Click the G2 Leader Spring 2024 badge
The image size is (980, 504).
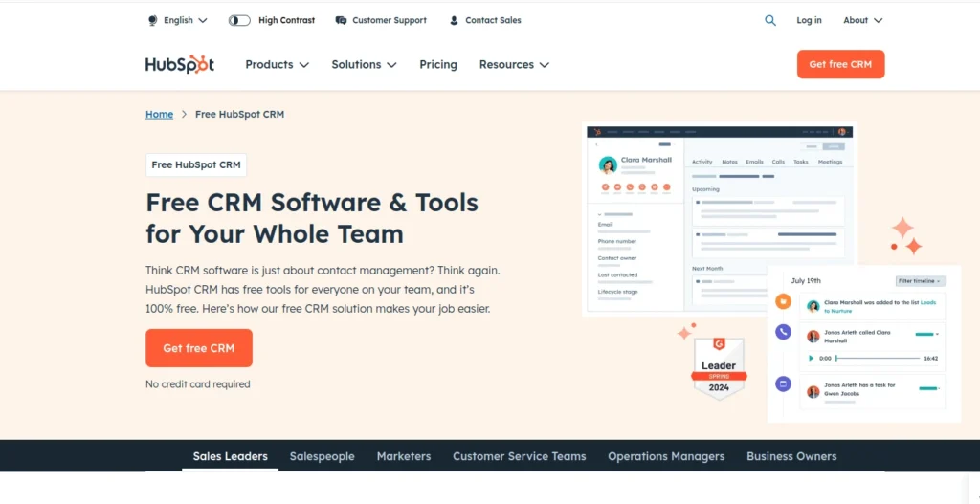tap(719, 368)
